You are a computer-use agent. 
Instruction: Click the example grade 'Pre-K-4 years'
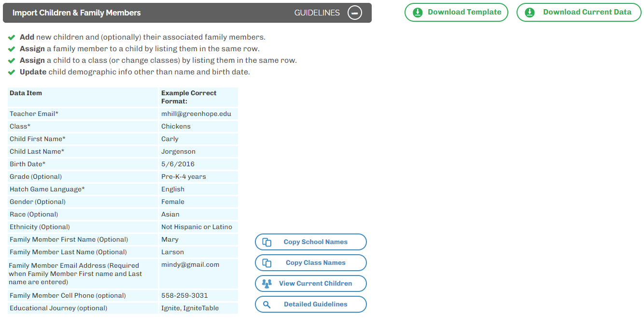[x=183, y=176]
